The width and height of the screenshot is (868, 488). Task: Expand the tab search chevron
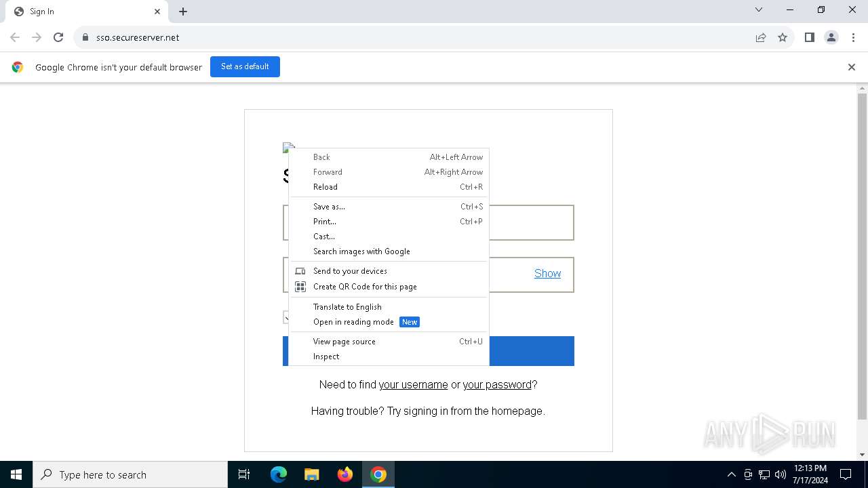[x=759, y=9]
